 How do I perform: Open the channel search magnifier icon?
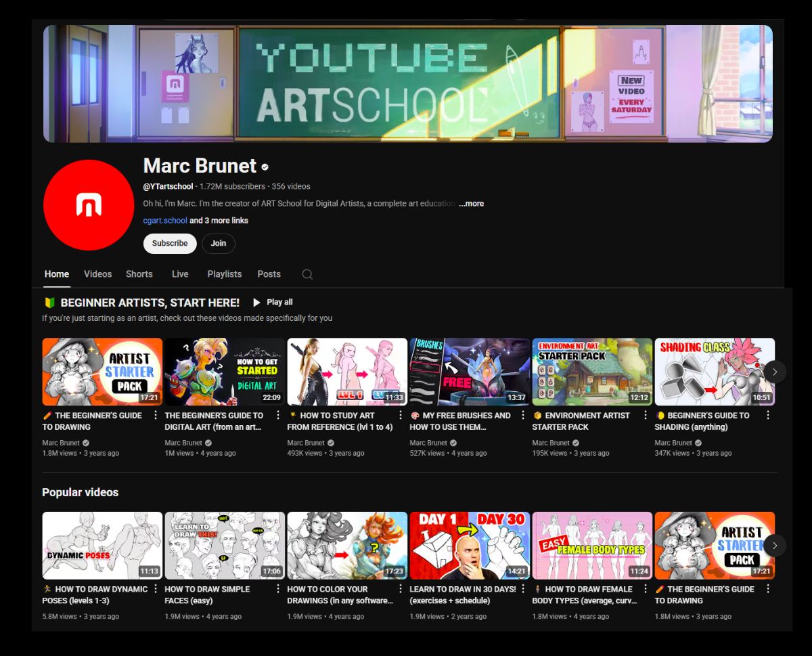tap(307, 274)
